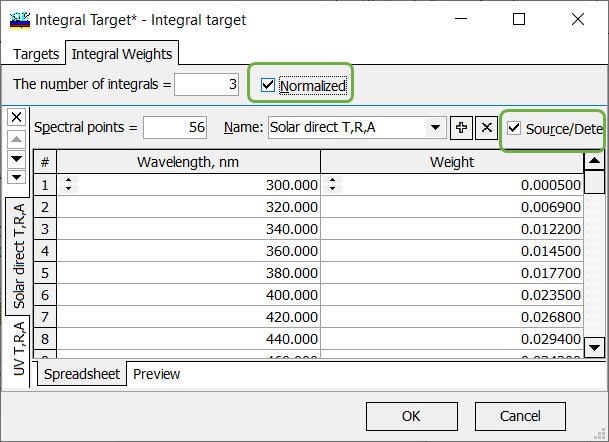The height and width of the screenshot is (442, 609).
Task: Open the Preview tab
Action: click(157, 374)
